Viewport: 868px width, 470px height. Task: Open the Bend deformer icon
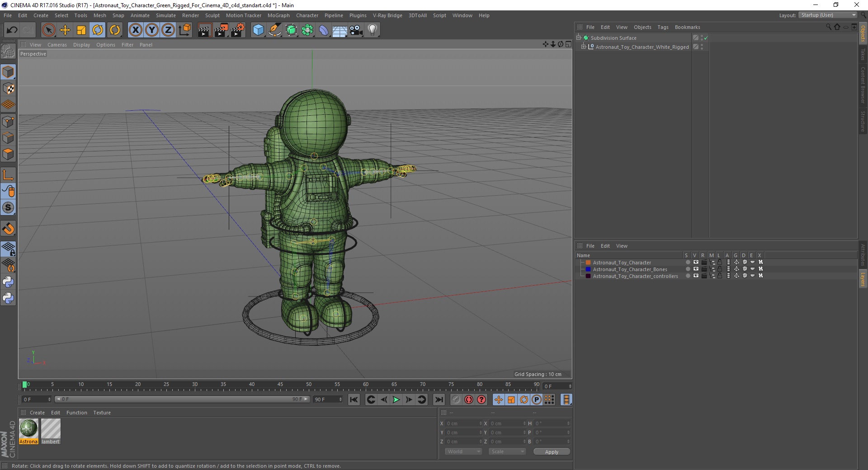pos(324,30)
